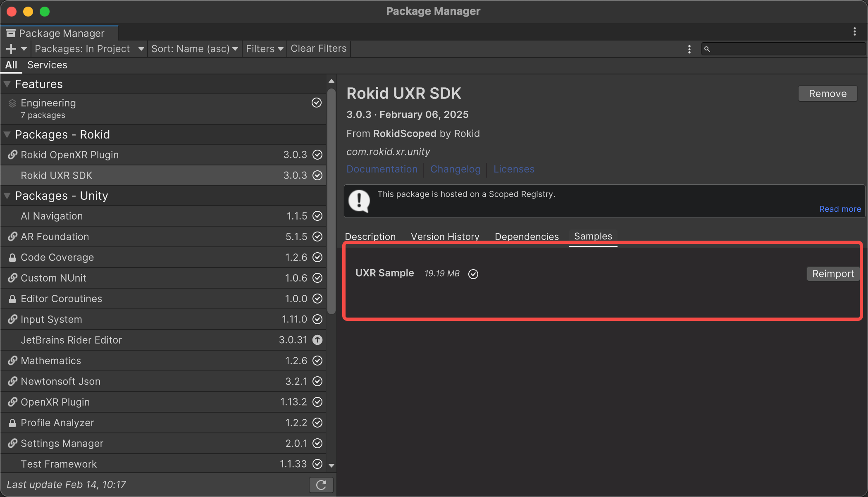Click the Package Manager window tab
The height and width of the screenshot is (497, 868).
pyautogui.click(x=60, y=33)
